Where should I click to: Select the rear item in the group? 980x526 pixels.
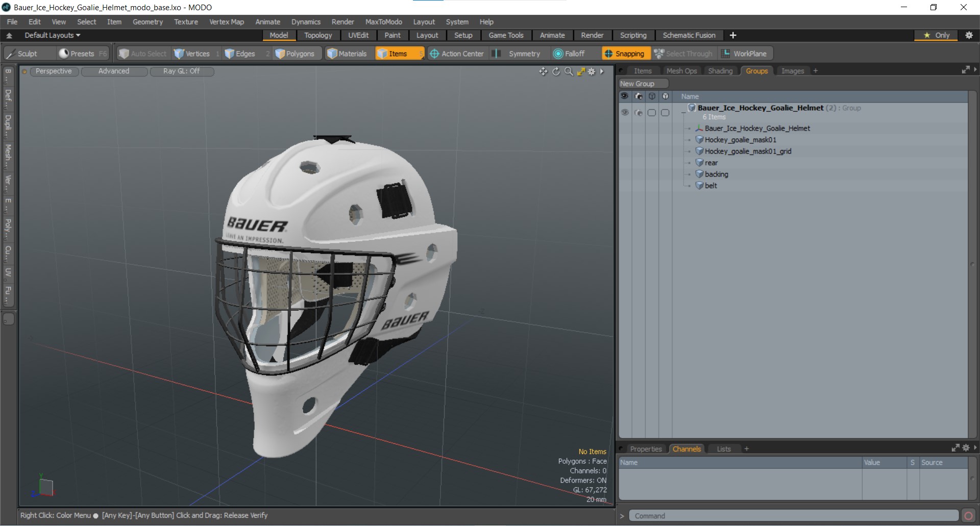pos(711,163)
